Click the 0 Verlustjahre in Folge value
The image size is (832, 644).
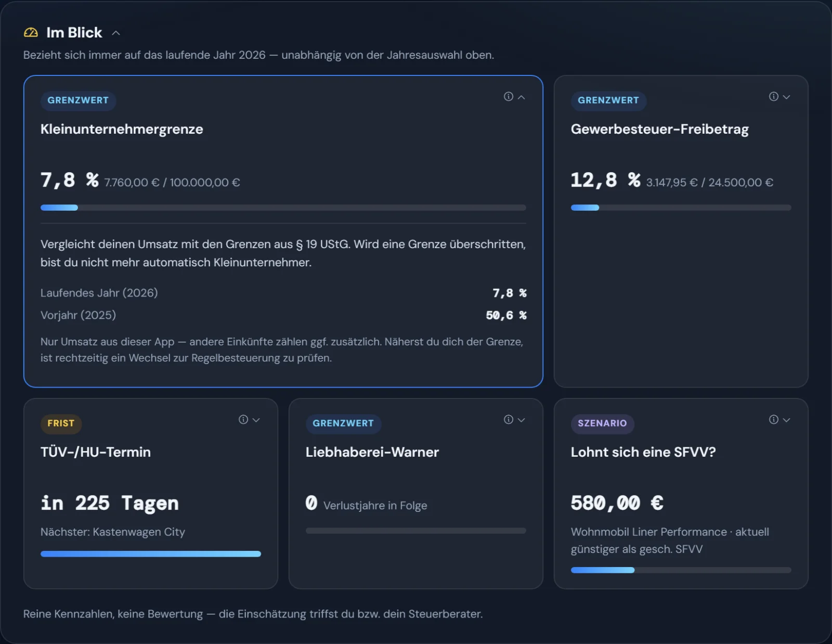[x=366, y=504]
